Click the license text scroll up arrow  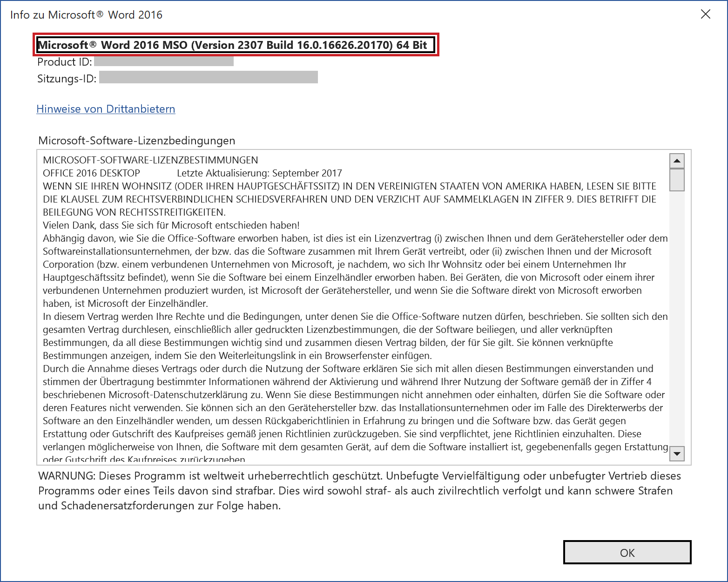(677, 161)
